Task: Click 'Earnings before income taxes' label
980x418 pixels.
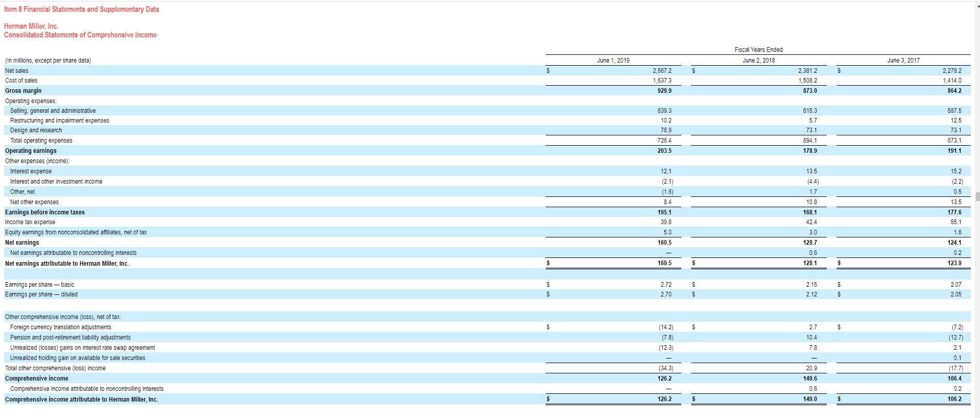Action: point(45,212)
